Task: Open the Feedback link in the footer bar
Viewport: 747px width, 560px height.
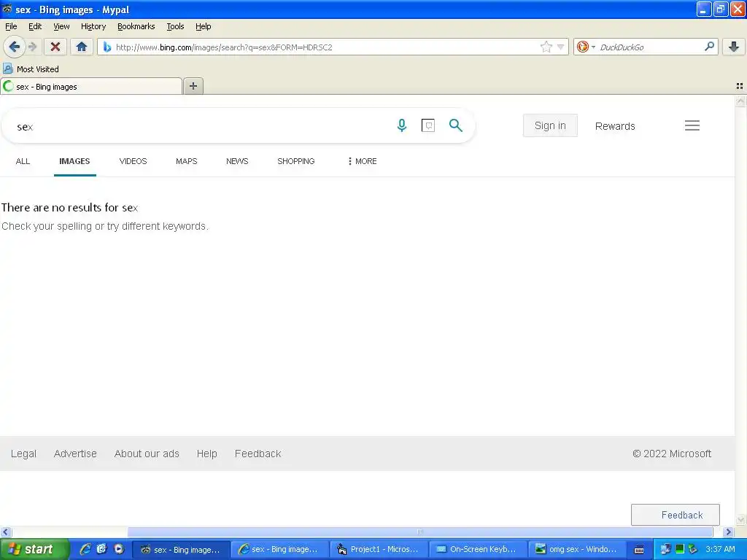Action: tap(258, 454)
